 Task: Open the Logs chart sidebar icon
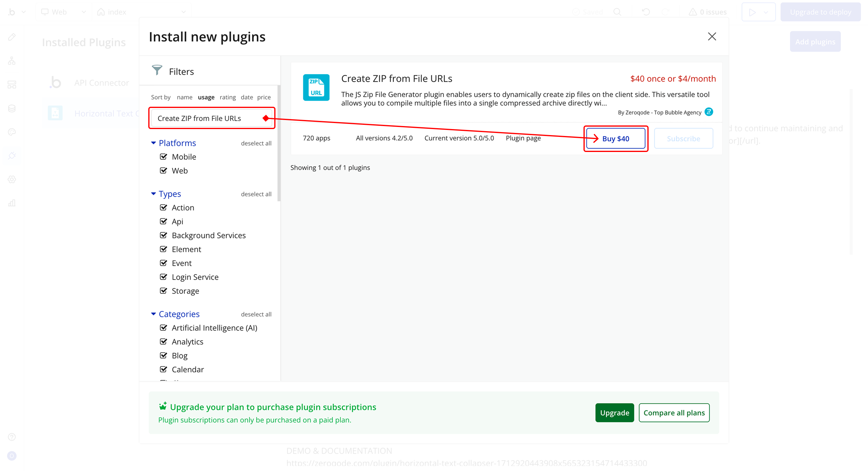click(x=12, y=203)
